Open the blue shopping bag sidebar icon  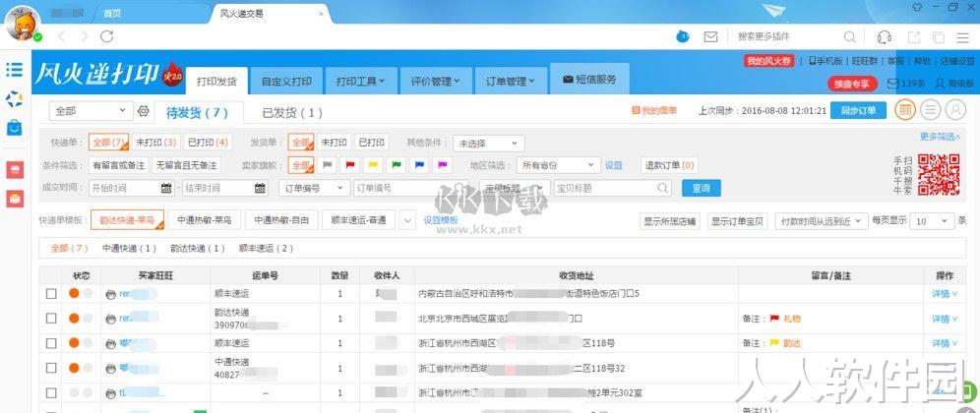click(15, 128)
